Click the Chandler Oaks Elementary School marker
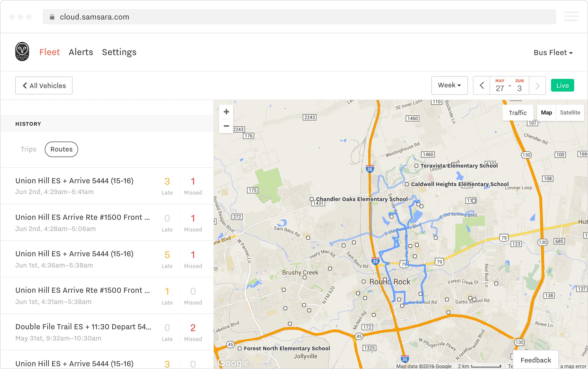The image size is (588, 369). point(312,199)
